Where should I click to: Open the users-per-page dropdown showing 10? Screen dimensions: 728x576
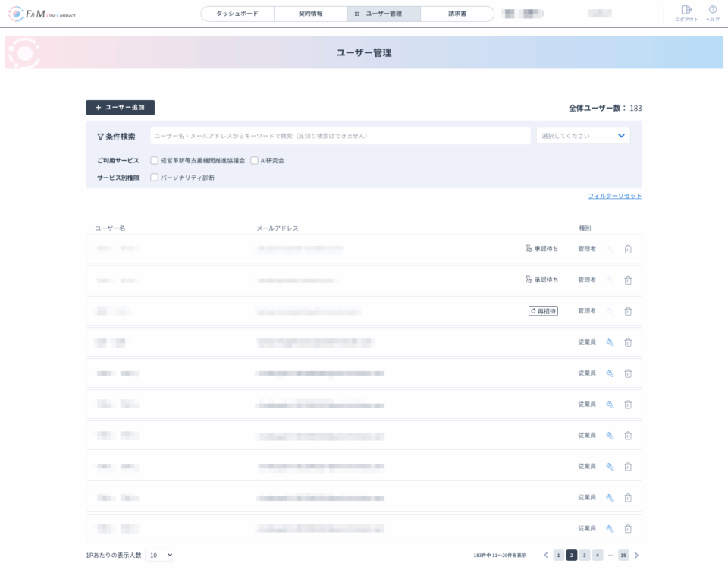point(159,556)
